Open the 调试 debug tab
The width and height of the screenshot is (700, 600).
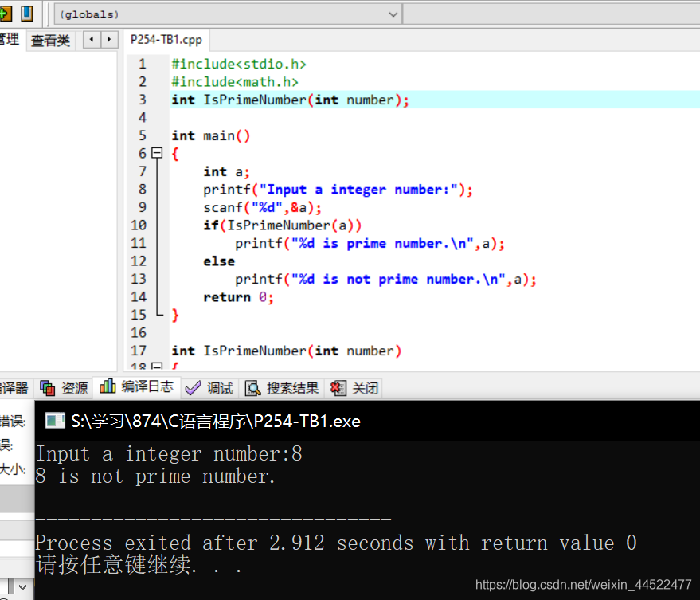click(209, 388)
